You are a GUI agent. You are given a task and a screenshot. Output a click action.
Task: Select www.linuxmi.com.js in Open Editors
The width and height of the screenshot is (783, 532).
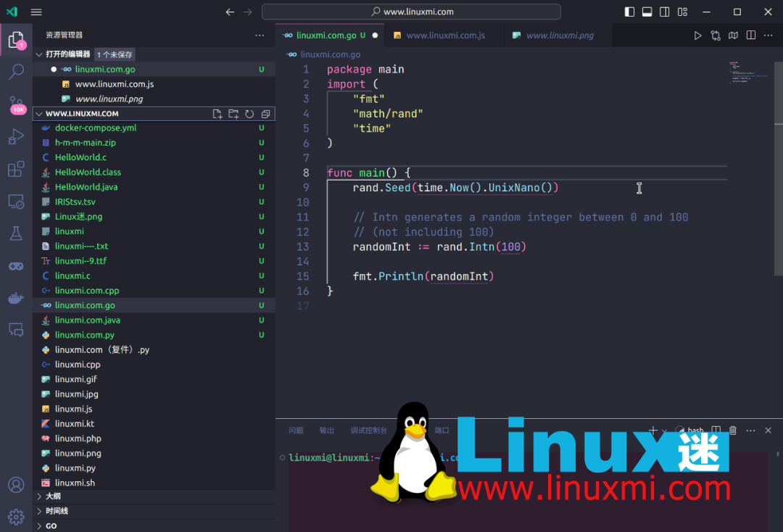click(154, 84)
